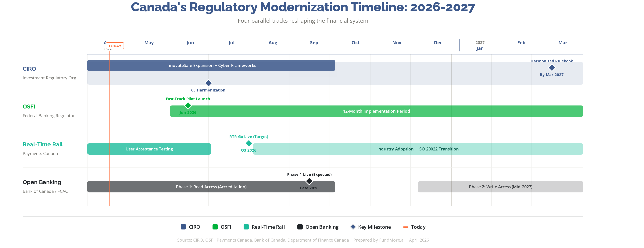Click the Phase 1 Live (Expected) milestone
The image size is (644, 248).
pyautogui.click(x=309, y=181)
